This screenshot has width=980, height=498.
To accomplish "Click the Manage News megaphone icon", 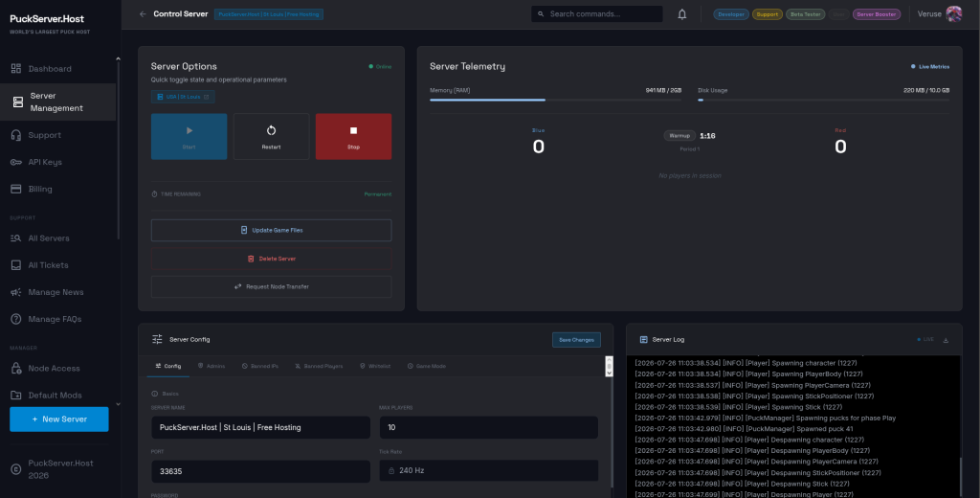I will click(x=16, y=292).
